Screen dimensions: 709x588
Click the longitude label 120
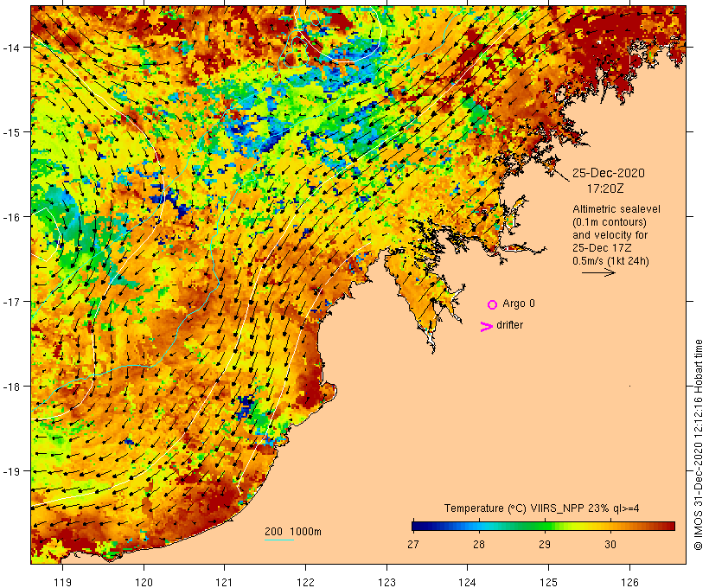[x=144, y=582]
